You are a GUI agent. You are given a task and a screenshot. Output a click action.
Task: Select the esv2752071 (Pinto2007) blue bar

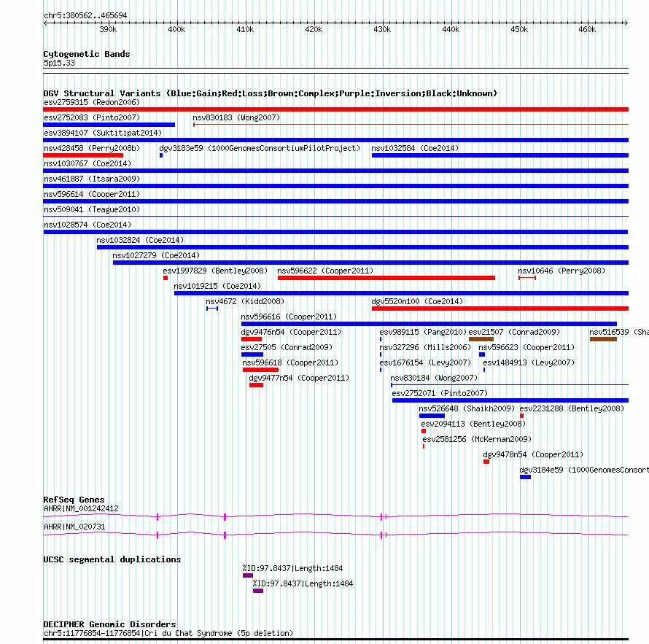[x=510, y=400]
